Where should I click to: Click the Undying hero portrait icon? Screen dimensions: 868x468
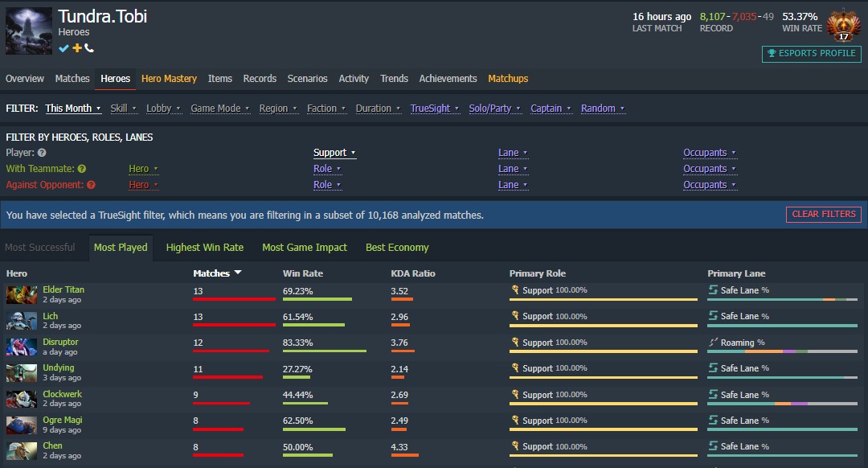22,373
